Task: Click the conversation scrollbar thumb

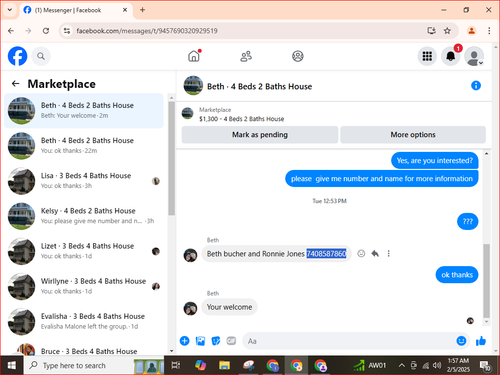Action: 486,281
